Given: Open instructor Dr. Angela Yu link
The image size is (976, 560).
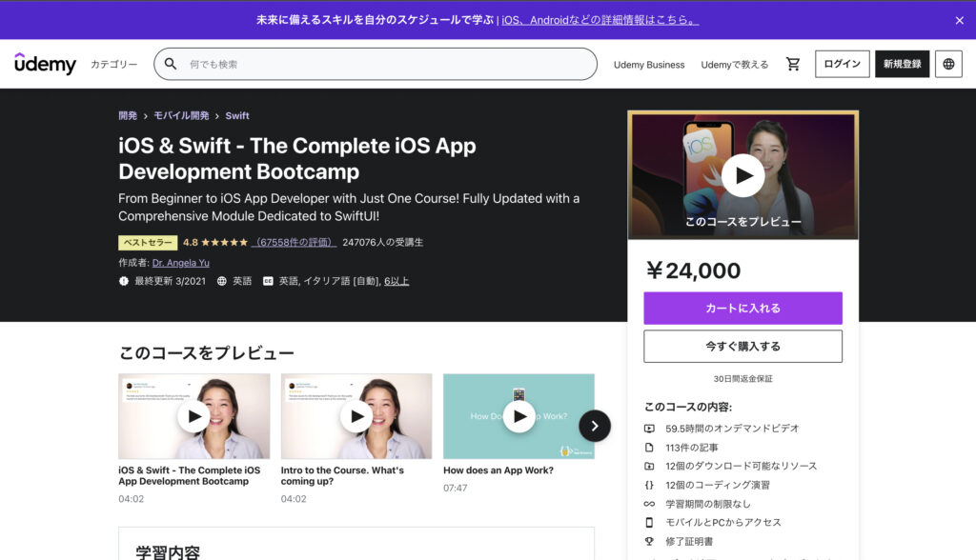Looking at the screenshot, I should point(180,263).
